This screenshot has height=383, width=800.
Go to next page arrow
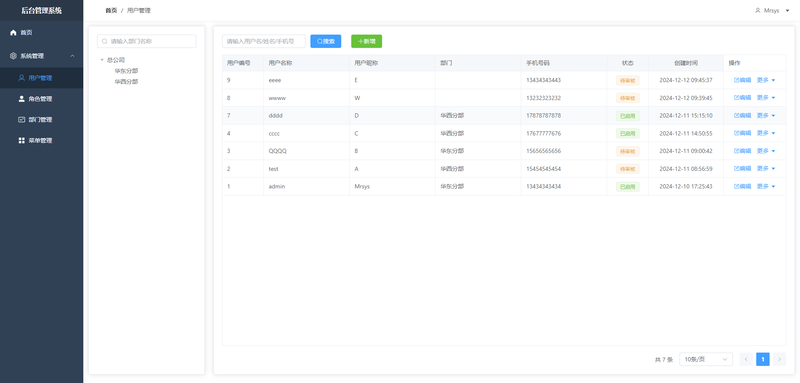[779, 360]
